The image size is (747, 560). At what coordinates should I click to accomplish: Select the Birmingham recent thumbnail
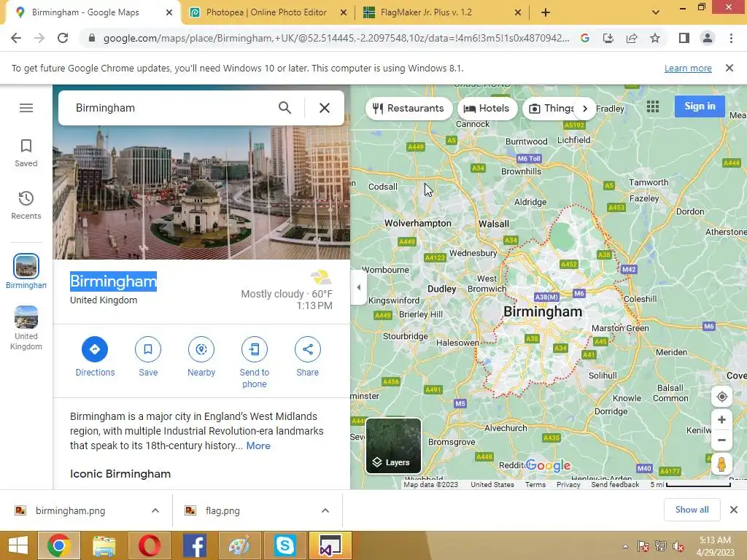[x=26, y=267]
